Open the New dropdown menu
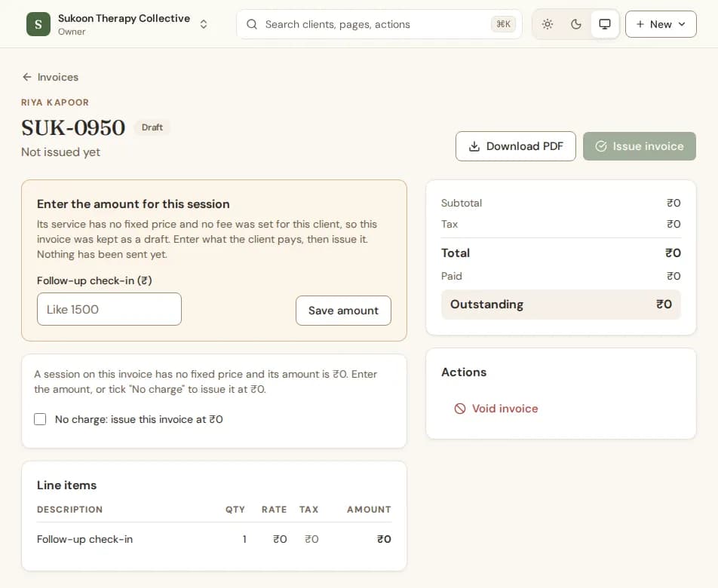This screenshot has width=718, height=588. (x=661, y=24)
